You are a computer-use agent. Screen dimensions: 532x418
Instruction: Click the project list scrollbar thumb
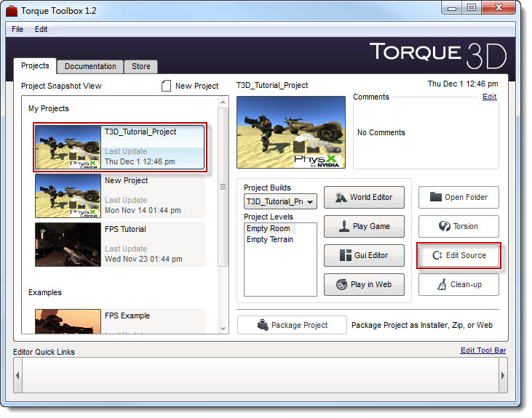[223, 187]
